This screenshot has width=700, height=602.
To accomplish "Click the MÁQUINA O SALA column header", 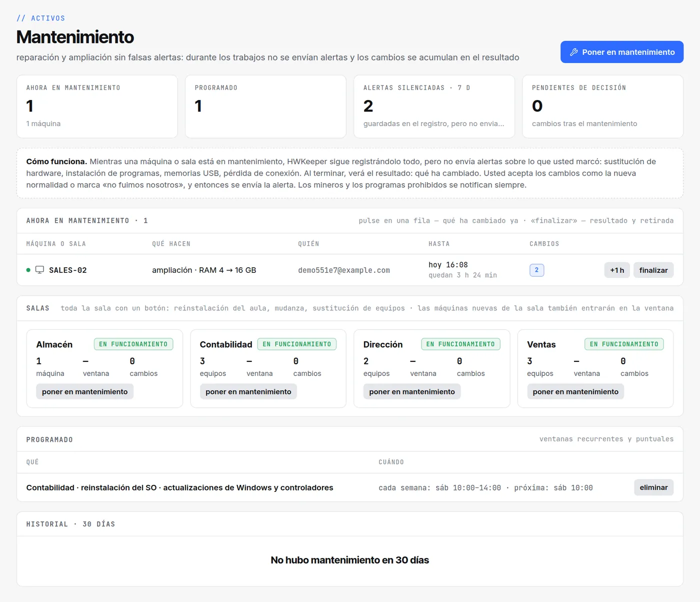I will click(x=56, y=244).
